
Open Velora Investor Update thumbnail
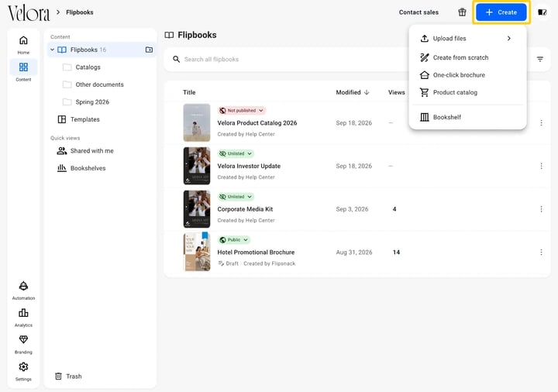coord(197,166)
